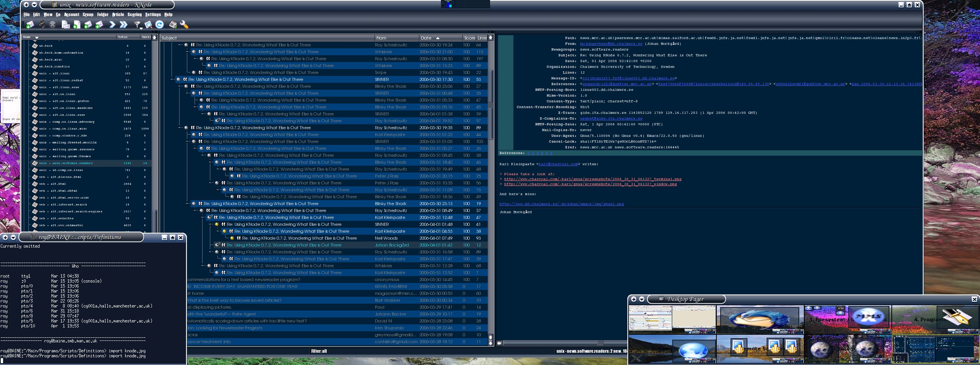Click checkmark icon on Roy Schestowitz 04-01 19:52 row
980x365 pixels.
point(217,121)
